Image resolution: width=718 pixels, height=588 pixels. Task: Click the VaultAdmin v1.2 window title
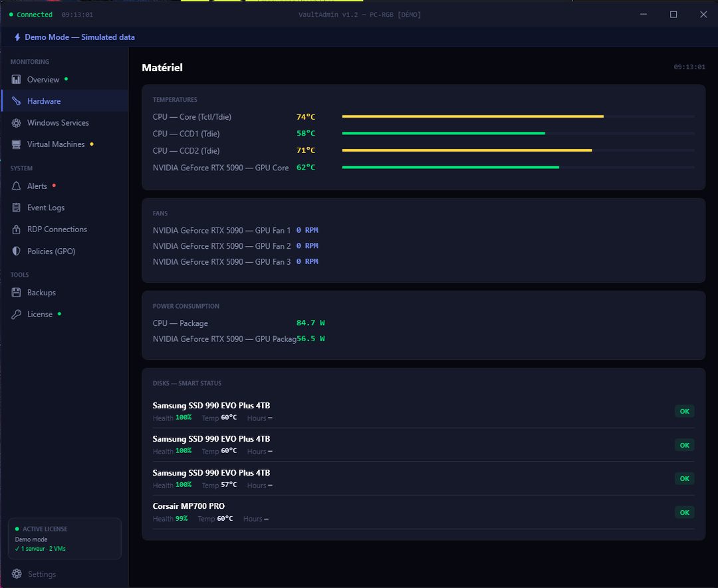pos(360,15)
